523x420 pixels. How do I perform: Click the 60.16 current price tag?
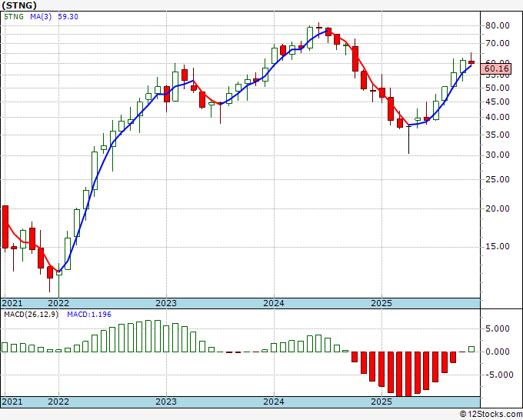tap(497, 68)
